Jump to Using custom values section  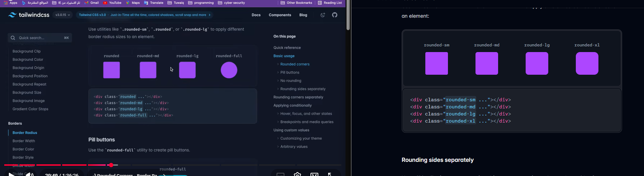(x=291, y=130)
